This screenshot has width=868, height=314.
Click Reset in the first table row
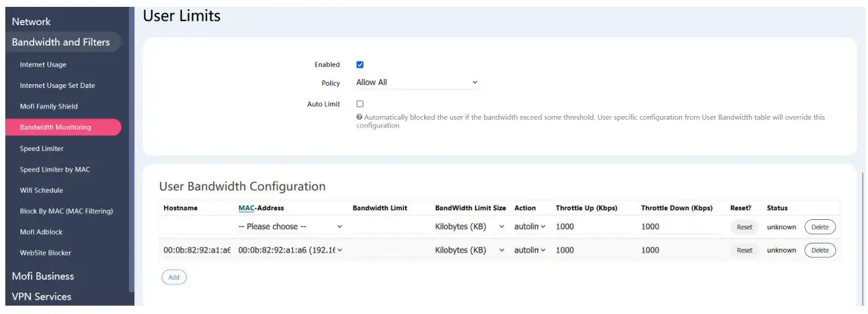click(744, 227)
